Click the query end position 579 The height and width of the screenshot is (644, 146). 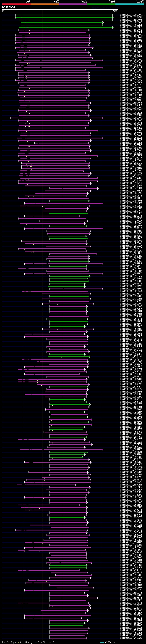pos(115,11)
